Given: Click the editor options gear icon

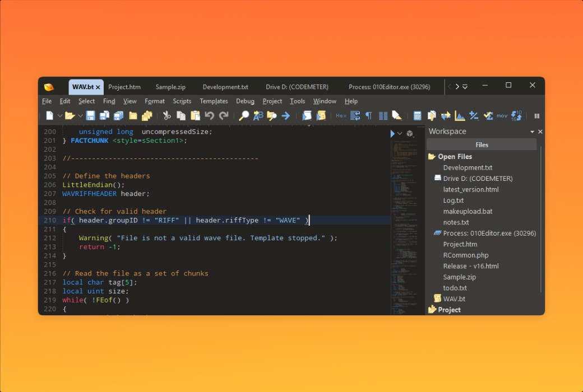Looking at the screenshot, I should 409,133.
